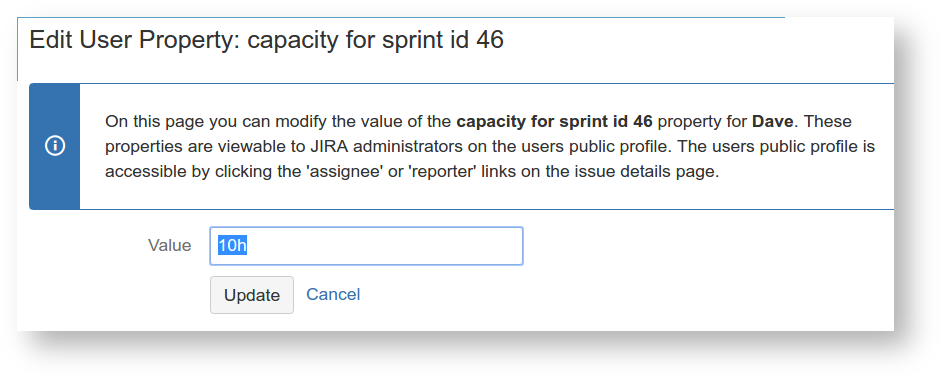Click bold "capacity for sprint id 46" in message
942x379 pixels.
[x=554, y=121]
